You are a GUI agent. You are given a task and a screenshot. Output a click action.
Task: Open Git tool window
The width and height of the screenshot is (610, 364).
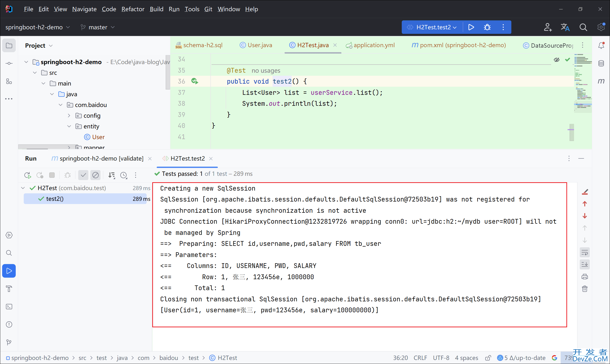click(x=9, y=342)
